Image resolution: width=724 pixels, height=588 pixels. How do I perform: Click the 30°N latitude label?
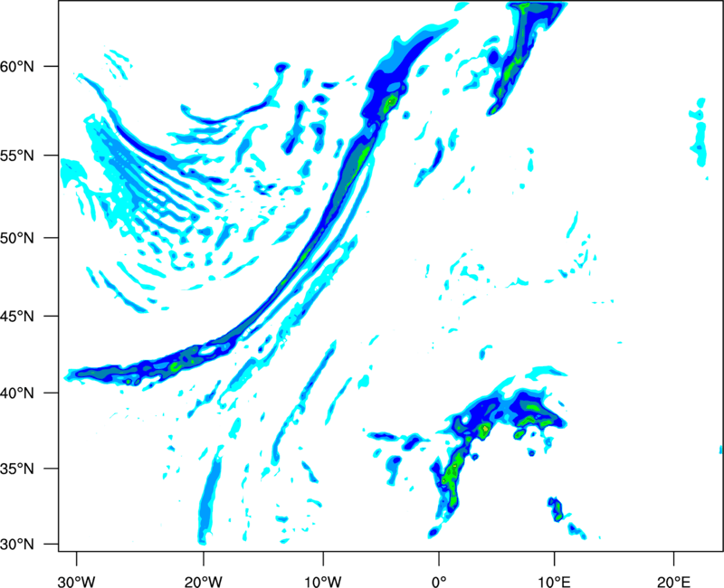pos(17,545)
